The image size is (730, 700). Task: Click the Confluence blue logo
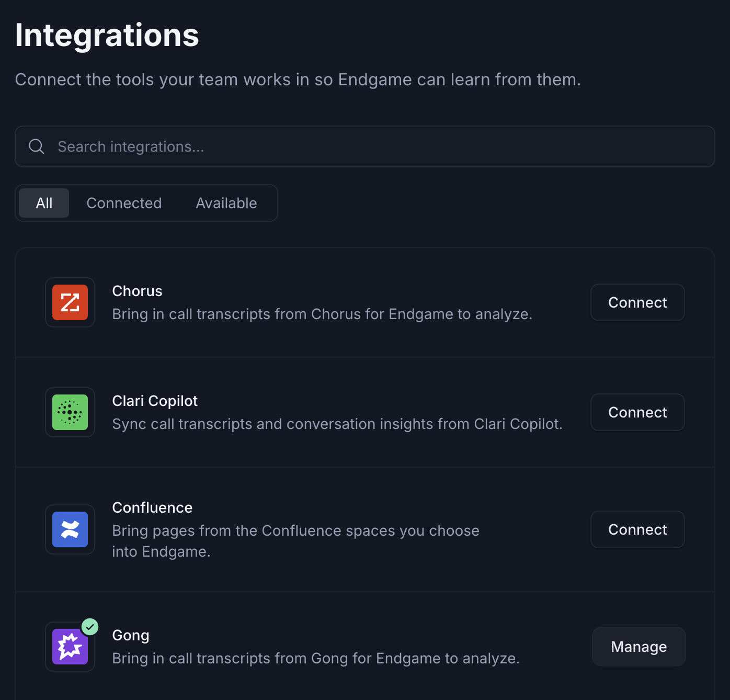click(x=70, y=529)
